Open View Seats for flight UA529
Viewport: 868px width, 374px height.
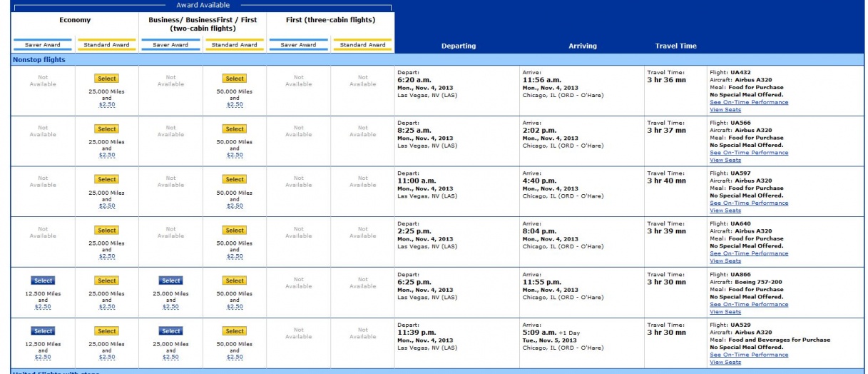tap(725, 363)
